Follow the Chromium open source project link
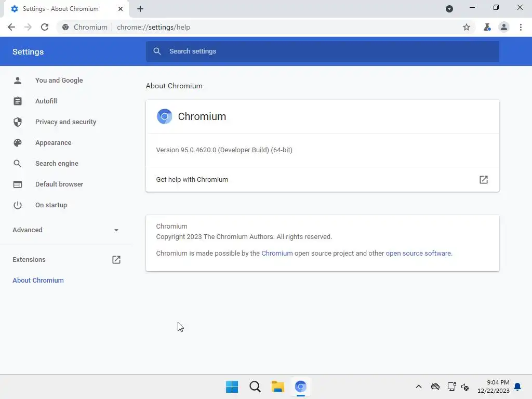532x399 pixels. (277, 254)
